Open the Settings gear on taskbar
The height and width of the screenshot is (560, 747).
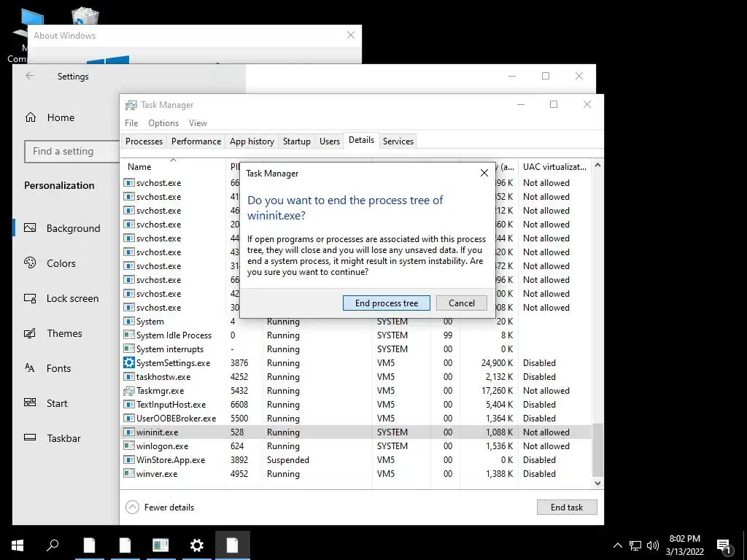[197, 545]
